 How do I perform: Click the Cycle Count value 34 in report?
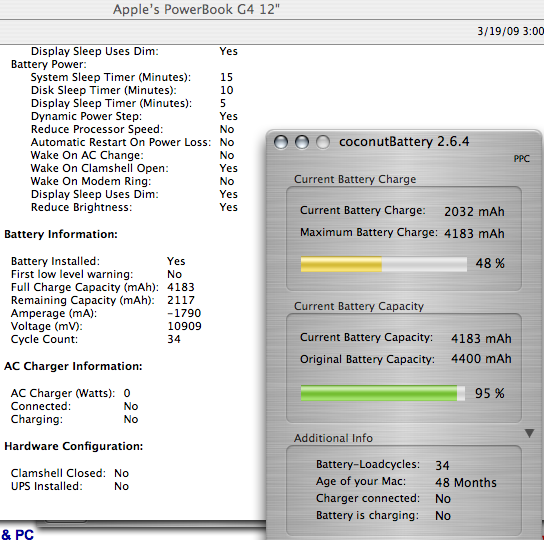[x=174, y=339]
